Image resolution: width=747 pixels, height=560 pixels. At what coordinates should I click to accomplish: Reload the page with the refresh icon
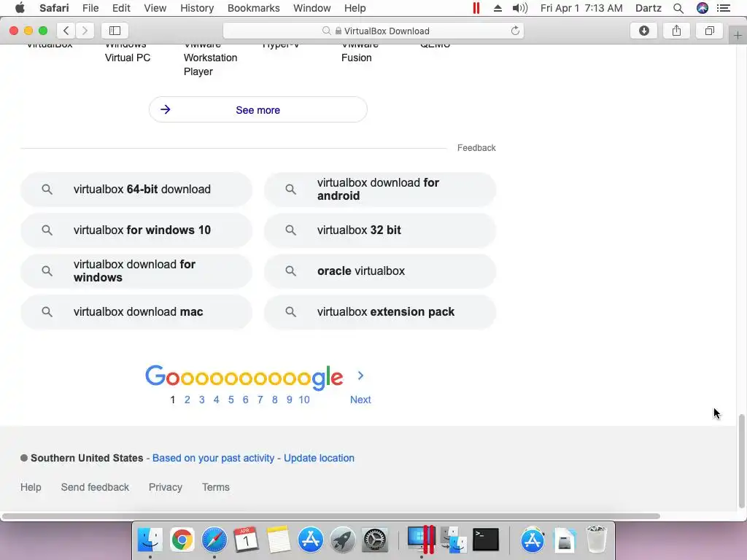(x=515, y=31)
